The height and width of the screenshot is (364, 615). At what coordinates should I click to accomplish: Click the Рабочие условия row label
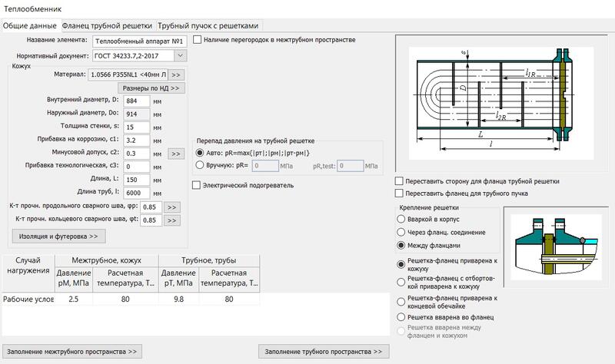28,299
